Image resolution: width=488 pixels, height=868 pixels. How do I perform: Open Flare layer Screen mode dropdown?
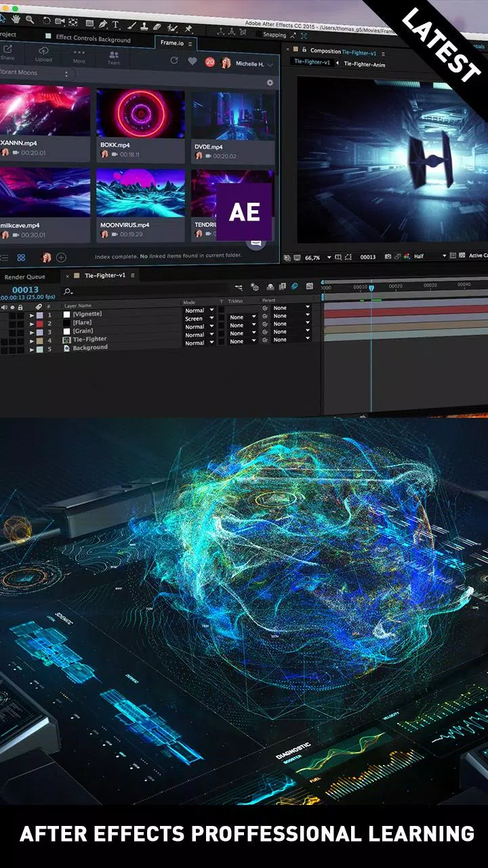point(199,319)
